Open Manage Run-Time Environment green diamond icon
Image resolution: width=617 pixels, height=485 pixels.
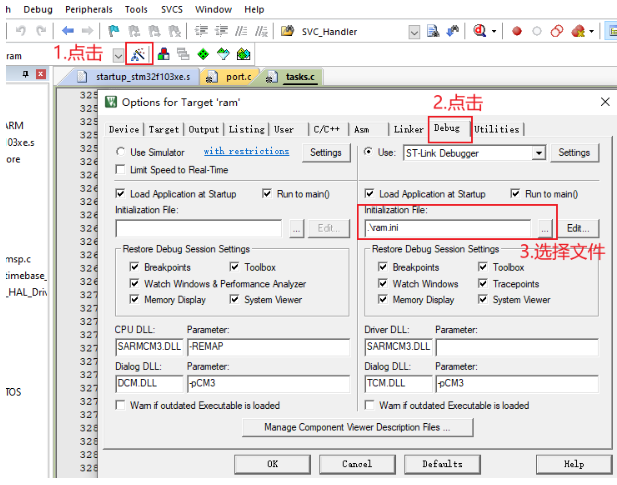[203, 54]
